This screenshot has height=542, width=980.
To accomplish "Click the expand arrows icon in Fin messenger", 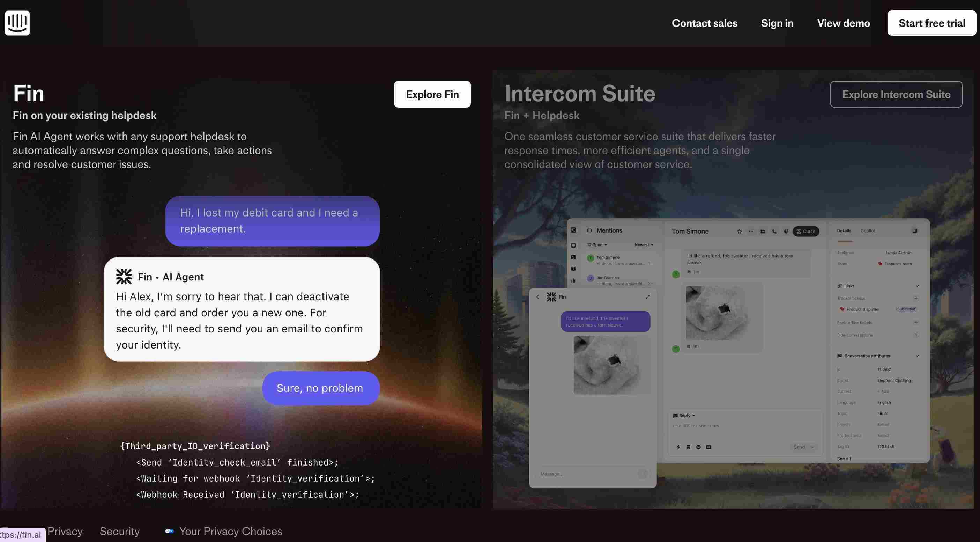I will pos(647,297).
